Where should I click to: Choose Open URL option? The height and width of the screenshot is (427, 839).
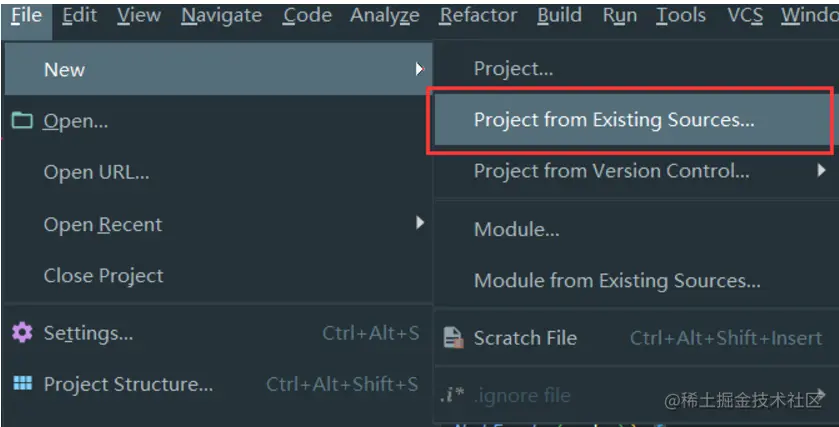click(x=96, y=172)
